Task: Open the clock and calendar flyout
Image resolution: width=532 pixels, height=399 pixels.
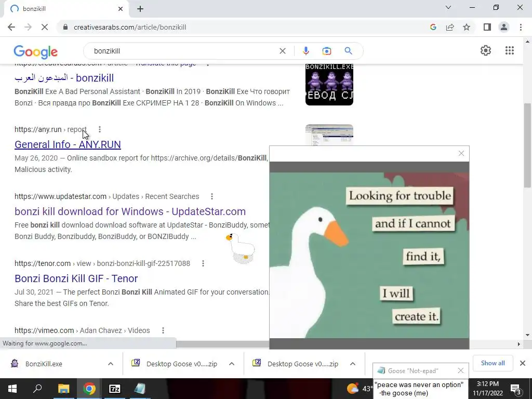Action: pos(488,389)
